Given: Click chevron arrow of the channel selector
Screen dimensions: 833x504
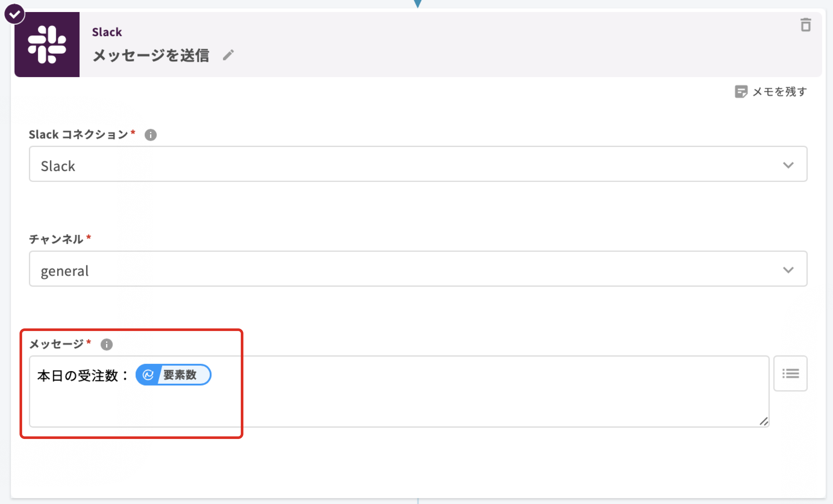Looking at the screenshot, I should coord(788,270).
